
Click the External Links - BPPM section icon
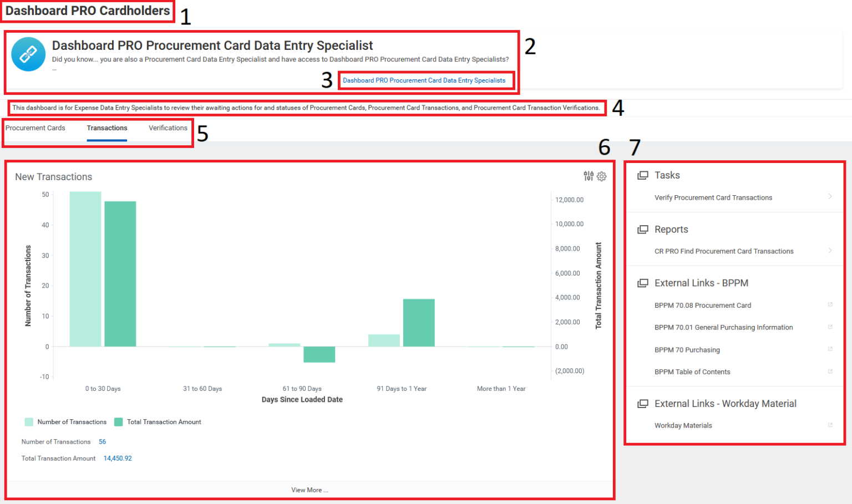[643, 283]
